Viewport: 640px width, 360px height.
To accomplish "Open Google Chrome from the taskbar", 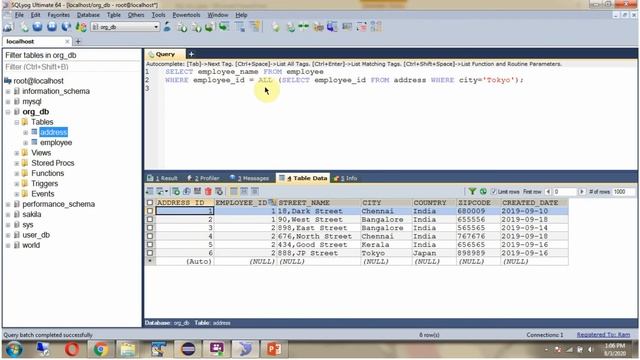I will click(x=100, y=349).
